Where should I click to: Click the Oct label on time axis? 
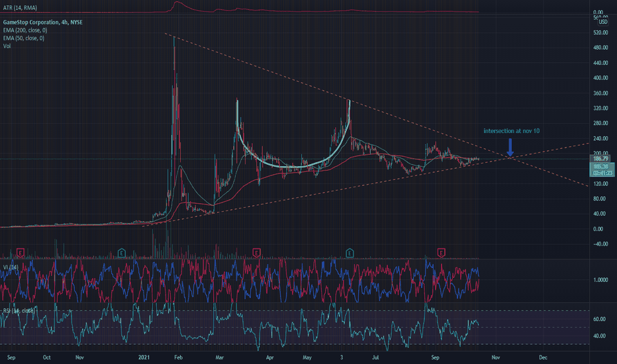pyautogui.click(x=46, y=357)
